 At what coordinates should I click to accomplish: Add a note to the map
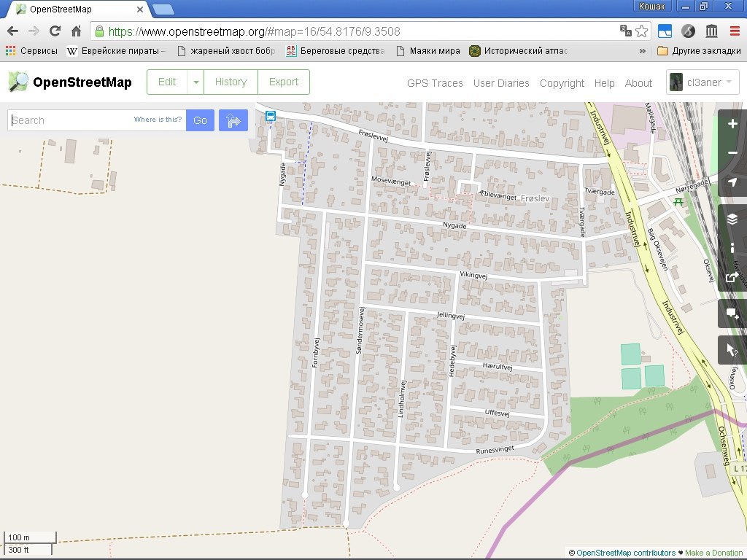(732, 314)
